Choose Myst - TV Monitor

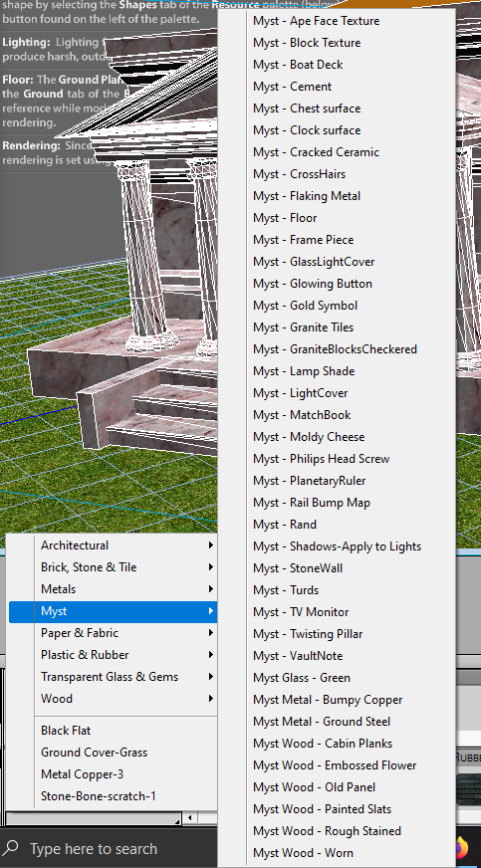pos(337,612)
